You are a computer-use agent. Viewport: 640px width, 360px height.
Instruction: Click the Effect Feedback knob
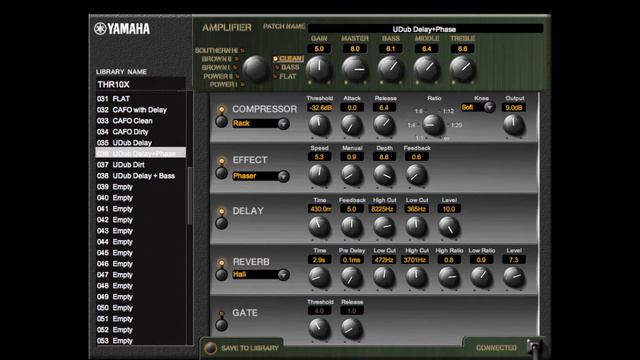(x=416, y=175)
